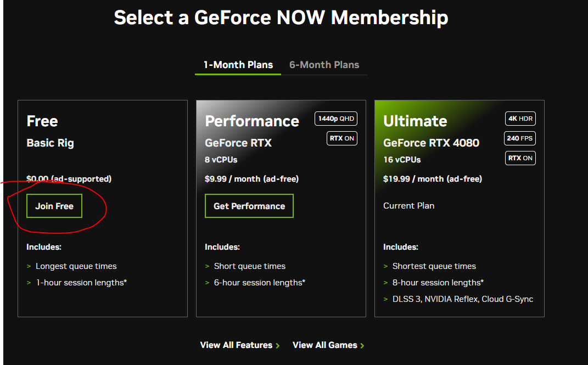The image size is (588, 365).
Task: Click the 1440p QHD badge
Action: pyautogui.click(x=336, y=119)
